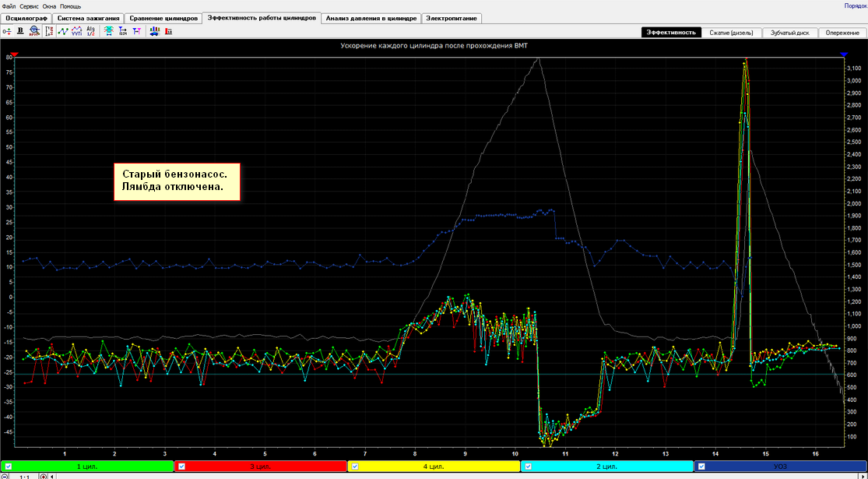This screenshot has width=868, height=479.
Task: Click the blue triangle marker at the chart's top right
Action: click(844, 55)
